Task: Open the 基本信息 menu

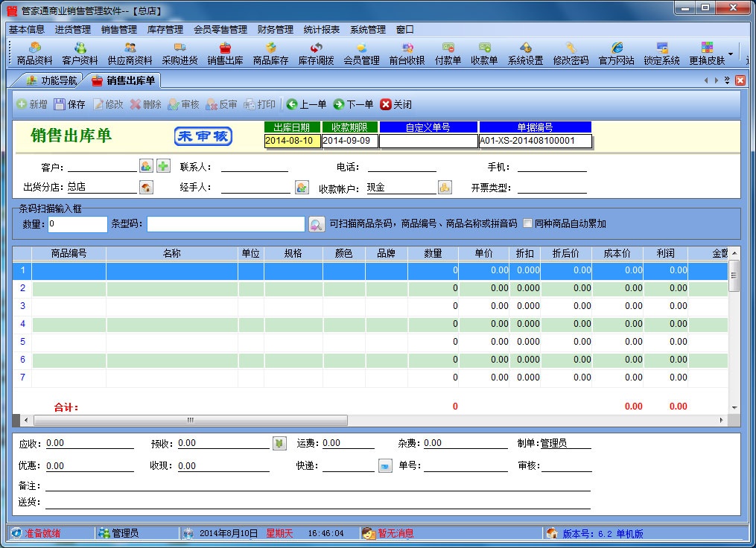Action: point(27,29)
